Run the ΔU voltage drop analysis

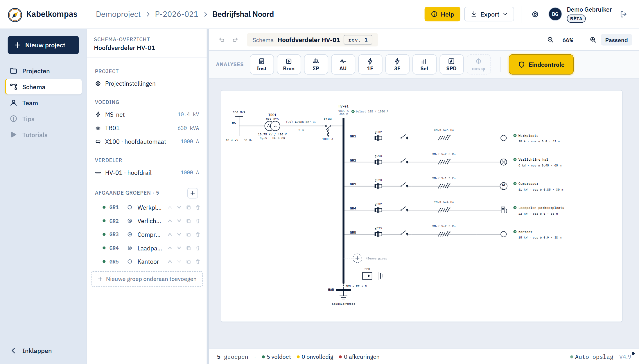tap(343, 64)
